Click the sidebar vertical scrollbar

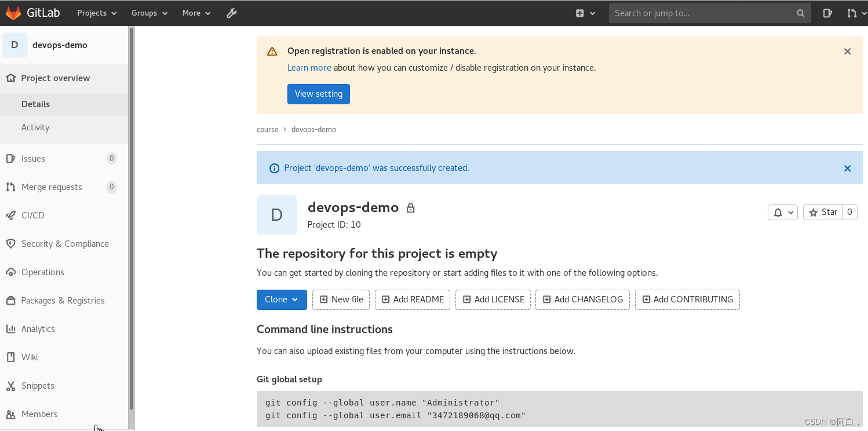(132, 220)
